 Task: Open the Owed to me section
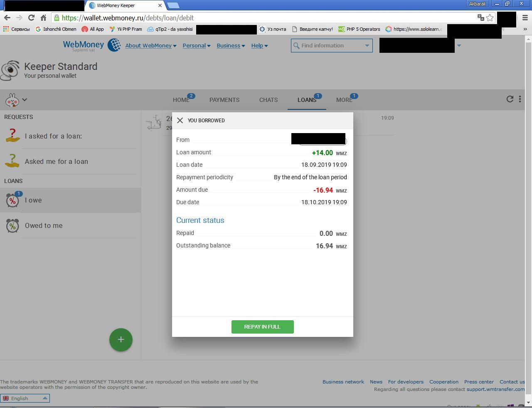pyautogui.click(x=44, y=225)
